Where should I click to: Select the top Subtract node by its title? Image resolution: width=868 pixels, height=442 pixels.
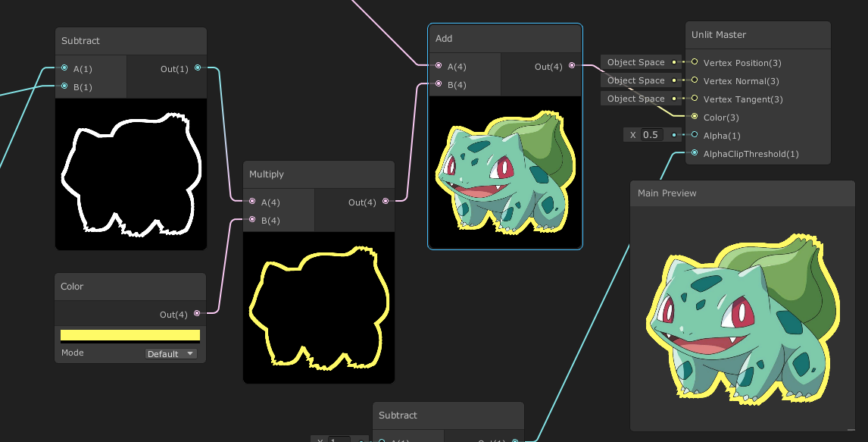80,40
